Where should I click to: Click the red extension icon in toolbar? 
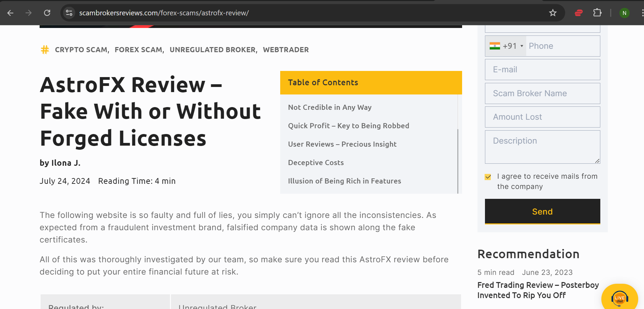[578, 13]
